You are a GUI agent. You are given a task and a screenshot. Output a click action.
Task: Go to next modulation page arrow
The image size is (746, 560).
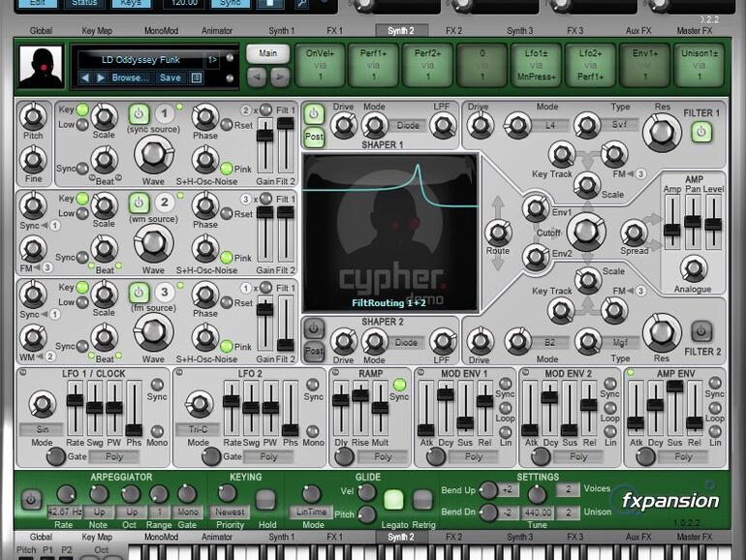click(x=279, y=77)
